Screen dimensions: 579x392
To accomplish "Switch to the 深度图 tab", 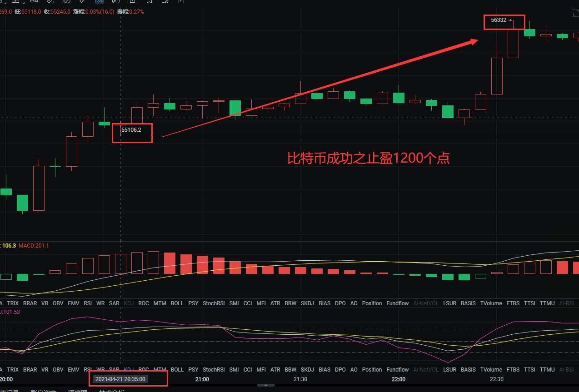I will point(77,391).
